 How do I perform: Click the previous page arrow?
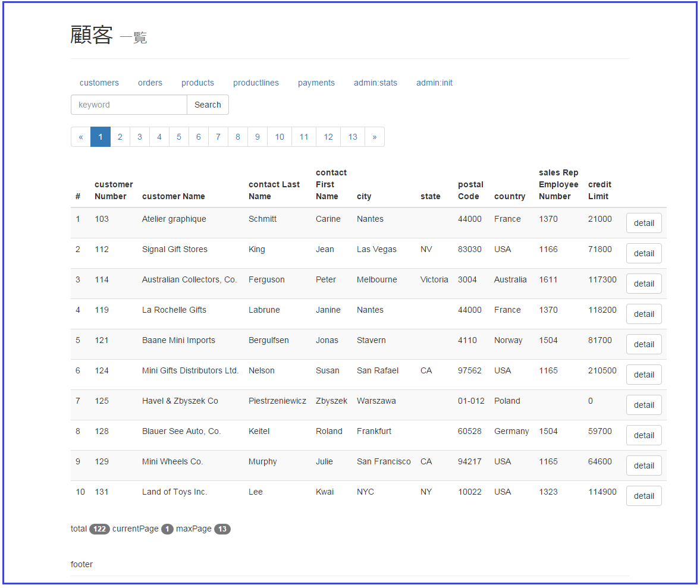point(80,136)
